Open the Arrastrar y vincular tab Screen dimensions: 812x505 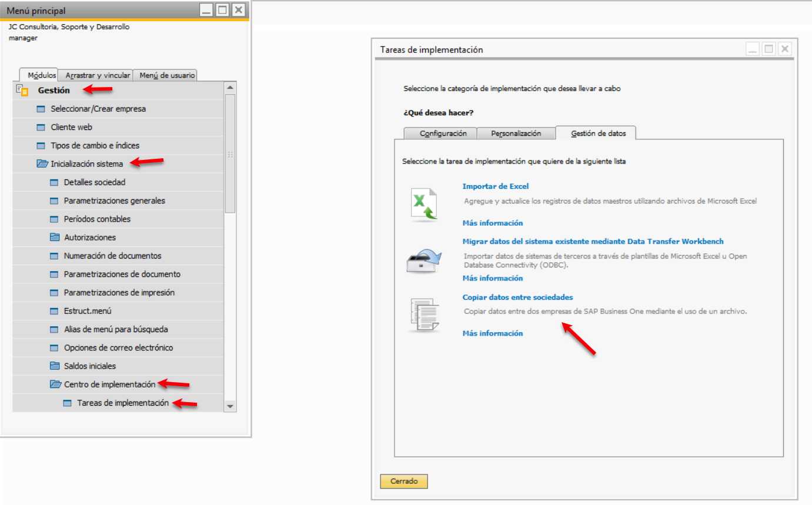[98, 75]
